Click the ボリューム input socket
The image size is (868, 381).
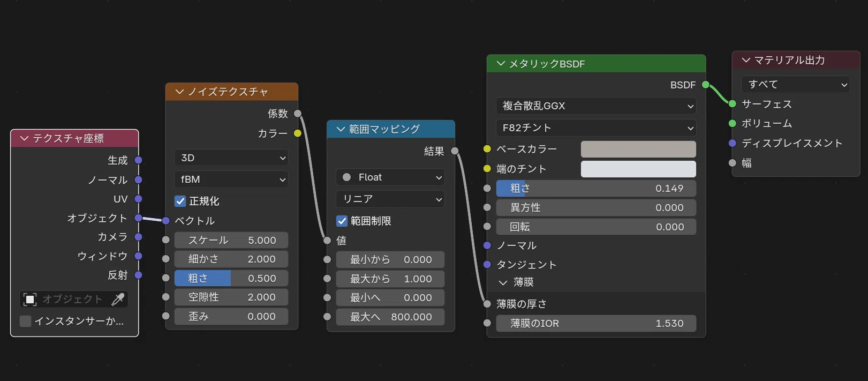[733, 123]
